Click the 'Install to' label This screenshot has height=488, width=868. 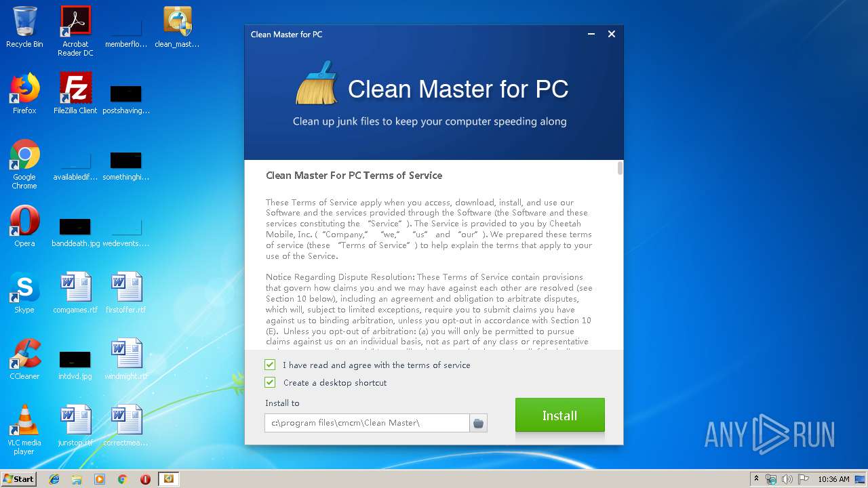[x=282, y=403]
